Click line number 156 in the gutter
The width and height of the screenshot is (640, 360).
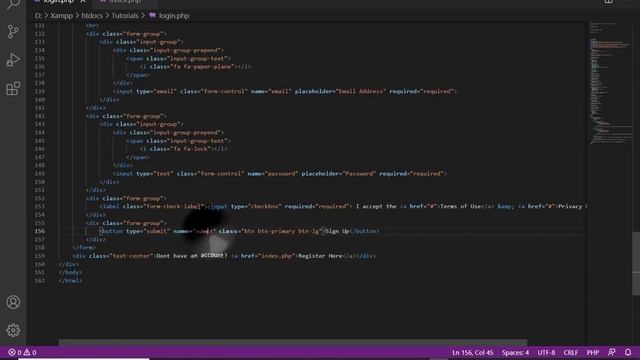click(x=40, y=231)
